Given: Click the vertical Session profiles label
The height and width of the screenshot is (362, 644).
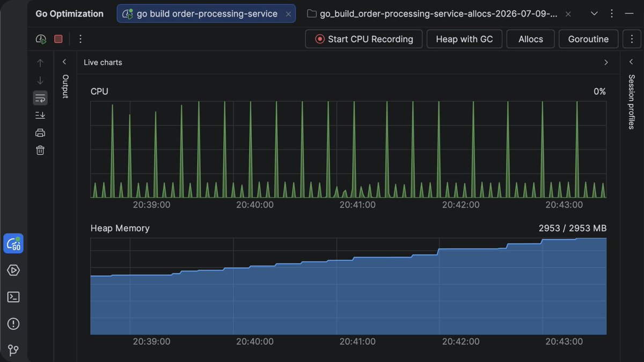Looking at the screenshot, I should click(632, 102).
